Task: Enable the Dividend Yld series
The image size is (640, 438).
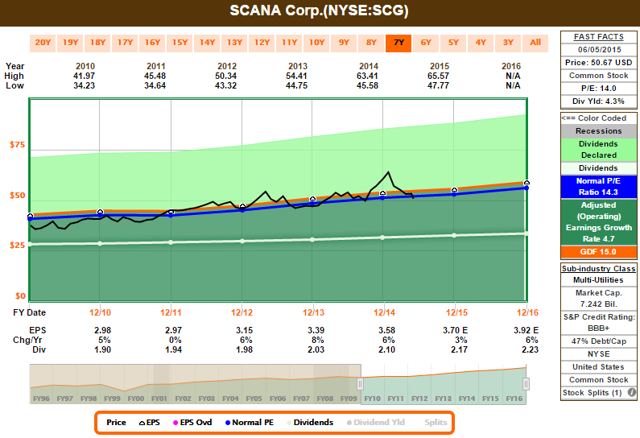Action: pos(376,422)
